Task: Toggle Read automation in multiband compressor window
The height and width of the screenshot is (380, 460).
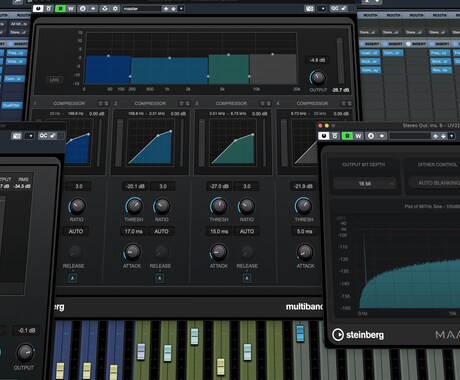Action: [60, 8]
